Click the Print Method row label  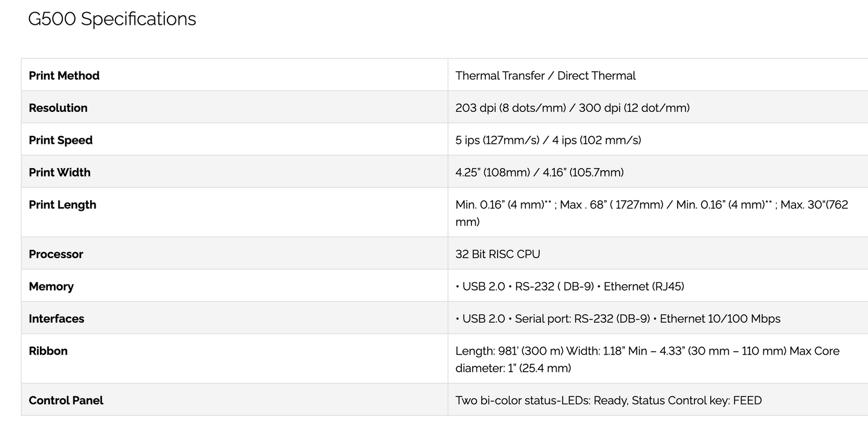[64, 76]
